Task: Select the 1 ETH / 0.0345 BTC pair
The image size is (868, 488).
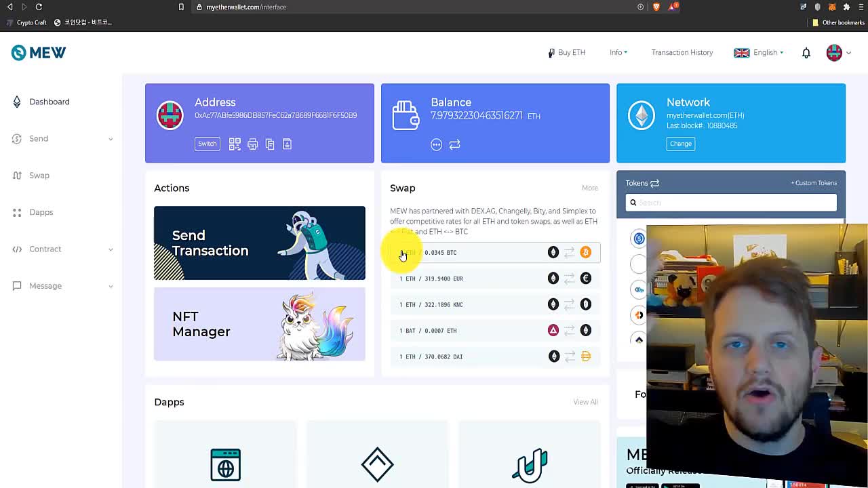Action: pyautogui.click(x=495, y=252)
